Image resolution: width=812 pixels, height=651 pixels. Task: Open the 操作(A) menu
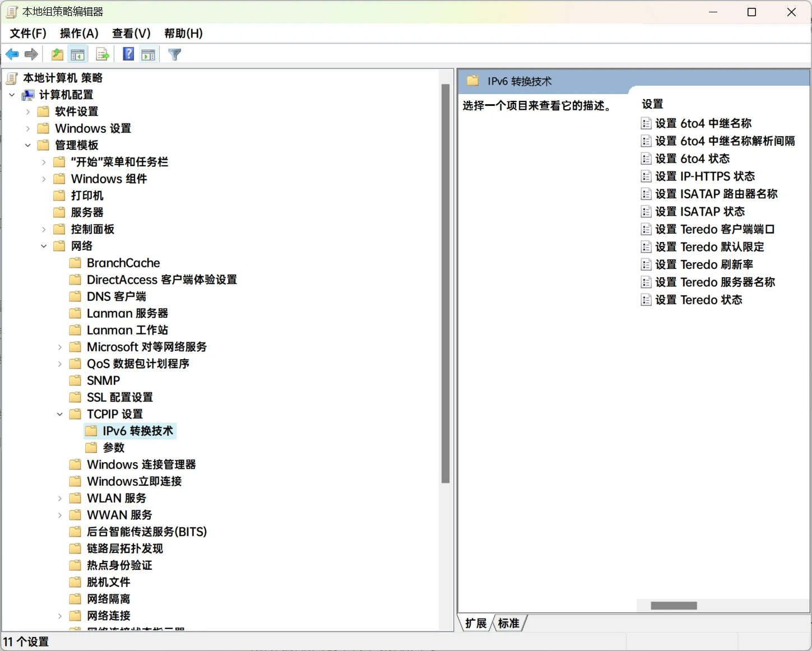point(79,34)
